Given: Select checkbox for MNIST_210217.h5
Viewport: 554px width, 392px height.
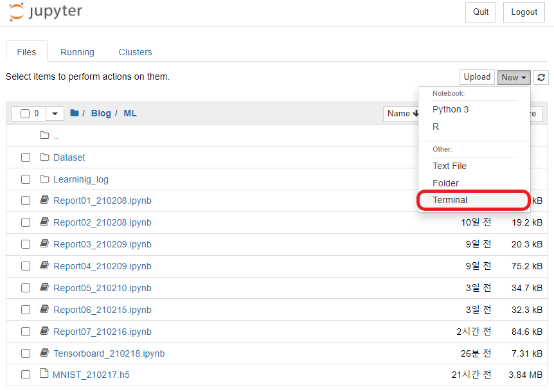Looking at the screenshot, I should [26, 375].
